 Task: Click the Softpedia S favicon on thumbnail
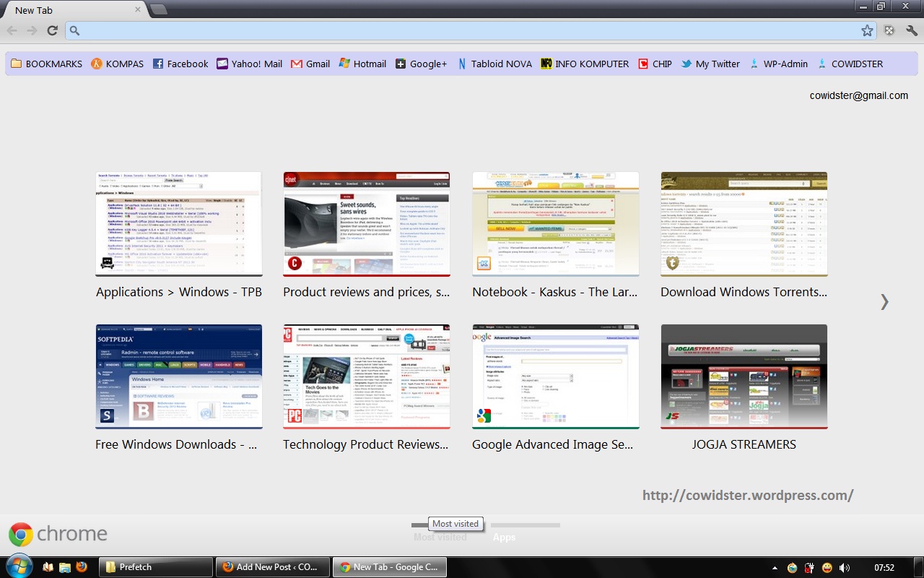click(x=107, y=415)
